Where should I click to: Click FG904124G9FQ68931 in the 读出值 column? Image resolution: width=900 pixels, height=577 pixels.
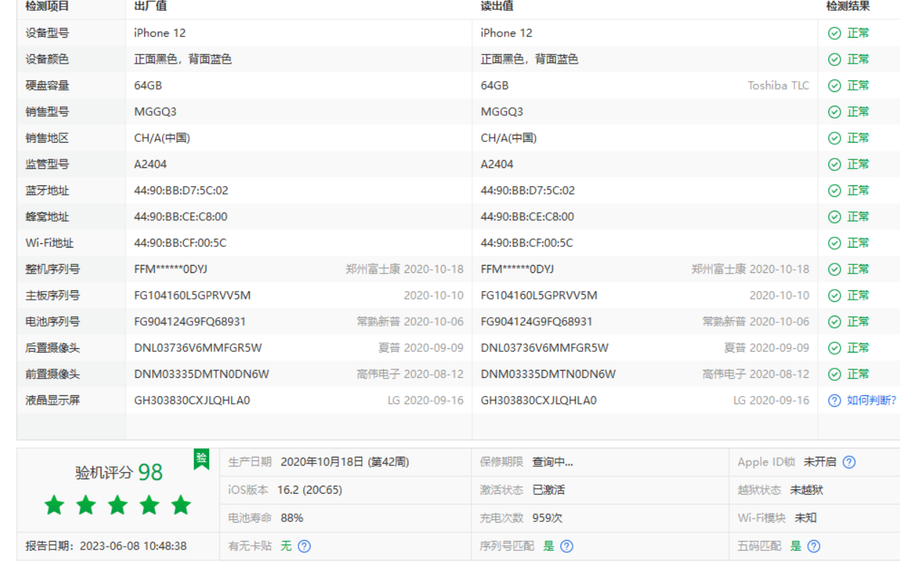click(x=536, y=322)
